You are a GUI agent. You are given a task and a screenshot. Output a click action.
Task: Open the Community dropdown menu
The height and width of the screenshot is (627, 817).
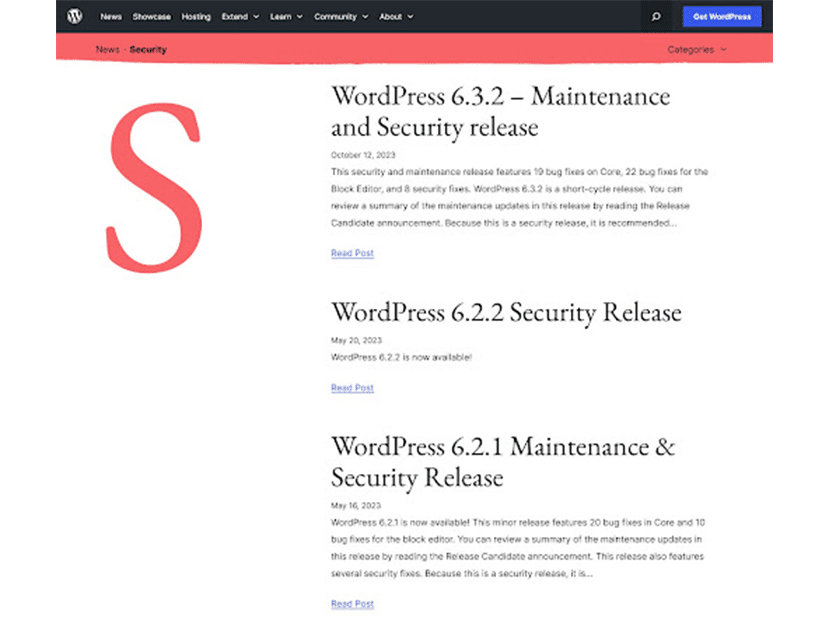click(340, 17)
